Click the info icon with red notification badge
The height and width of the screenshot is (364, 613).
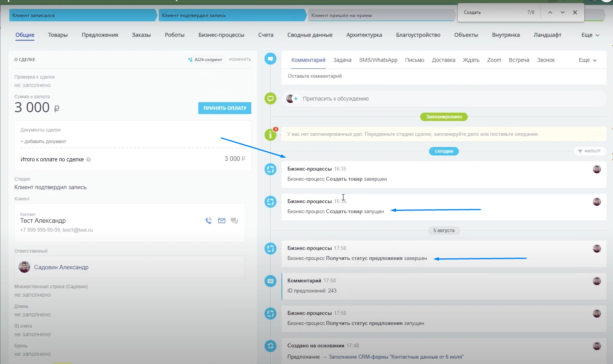point(270,134)
